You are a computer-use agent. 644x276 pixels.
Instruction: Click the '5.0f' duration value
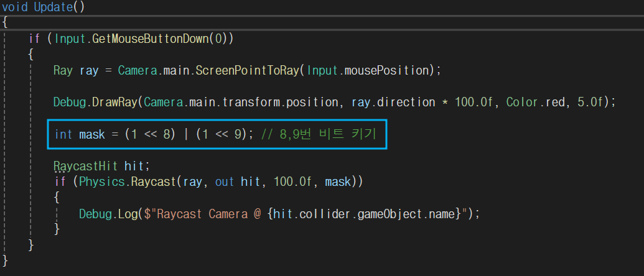[x=590, y=102]
